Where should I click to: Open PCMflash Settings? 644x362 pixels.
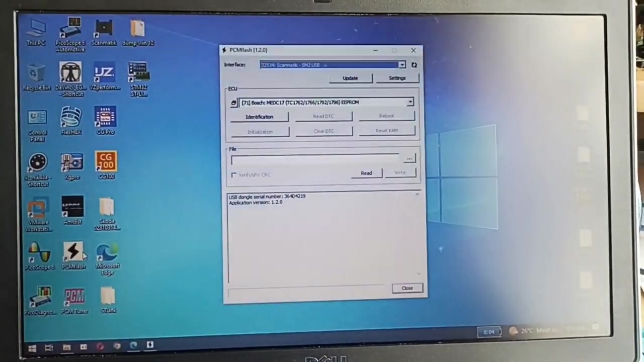pyautogui.click(x=397, y=78)
